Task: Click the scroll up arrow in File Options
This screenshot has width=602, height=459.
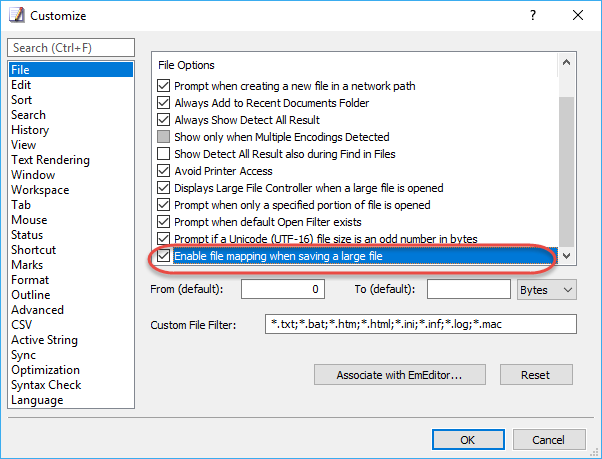Action: coord(566,63)
